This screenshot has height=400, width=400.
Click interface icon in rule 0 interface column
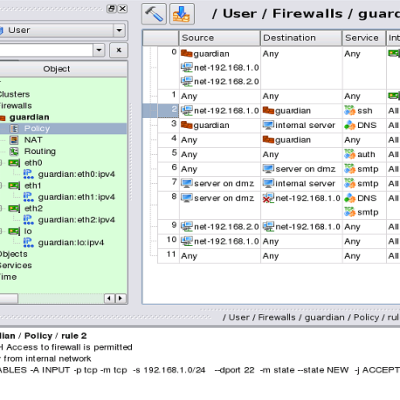(x=394, y=53)
